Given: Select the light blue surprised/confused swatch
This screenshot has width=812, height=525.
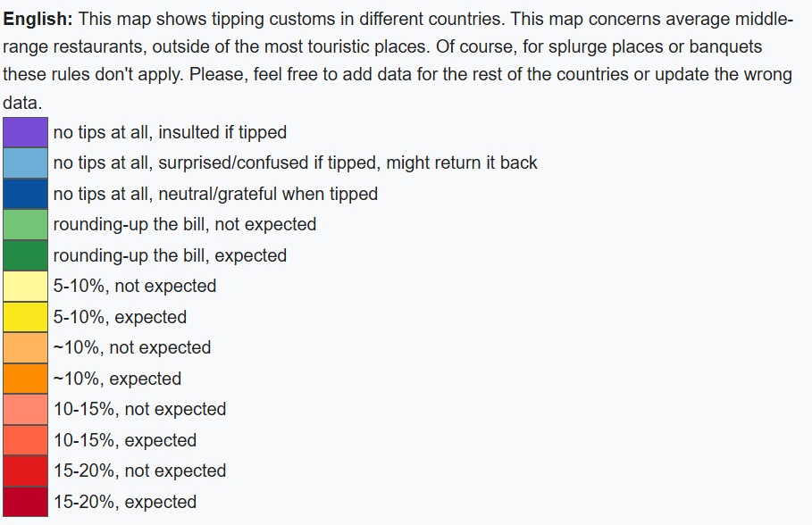Looking at the screenshot, I should pos(25,162).
